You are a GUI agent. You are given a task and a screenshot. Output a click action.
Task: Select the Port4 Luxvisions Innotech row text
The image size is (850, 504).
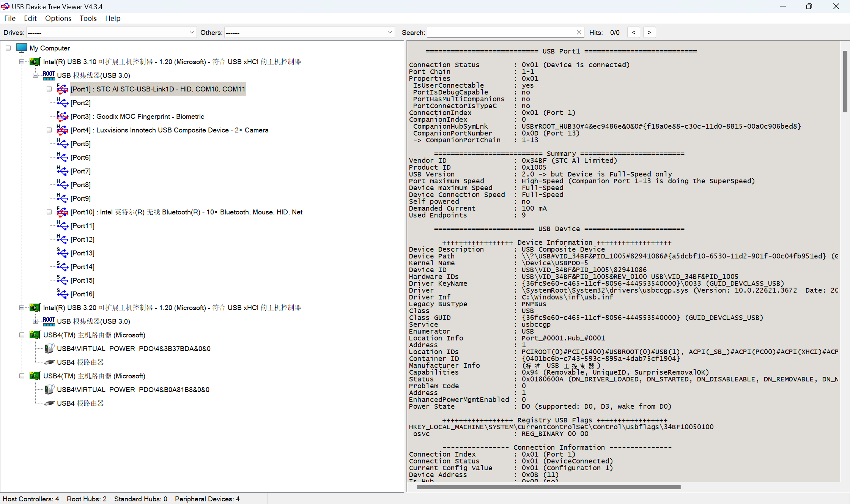coord(169,130)
